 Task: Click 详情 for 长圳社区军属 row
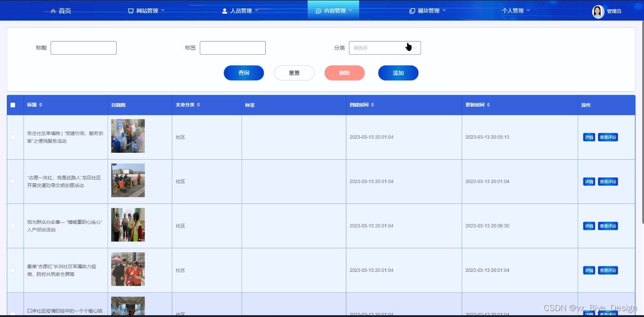tap(589, 270)
